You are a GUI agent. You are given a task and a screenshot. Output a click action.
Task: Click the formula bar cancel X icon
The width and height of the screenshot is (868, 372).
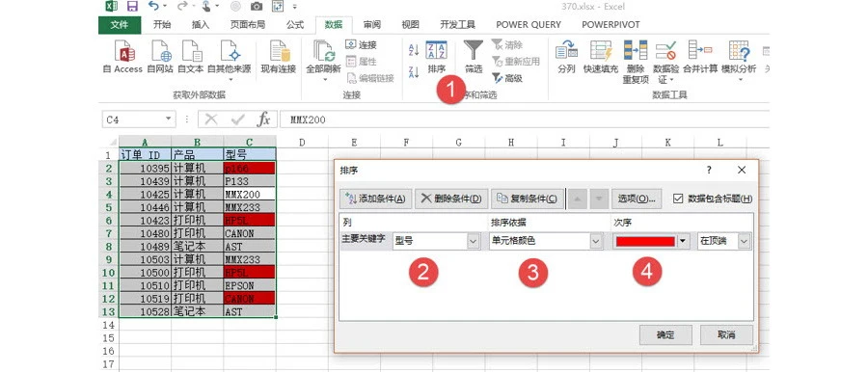click(211, 120)
